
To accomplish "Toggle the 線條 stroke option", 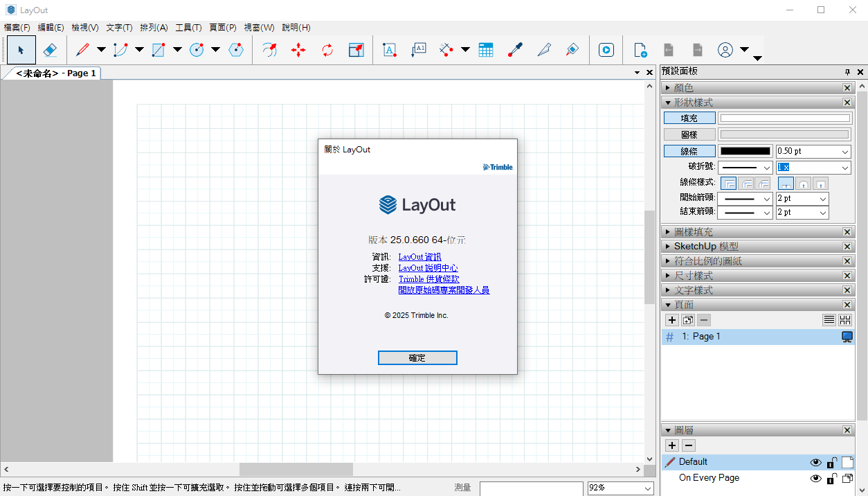I will tap(689, 151).
